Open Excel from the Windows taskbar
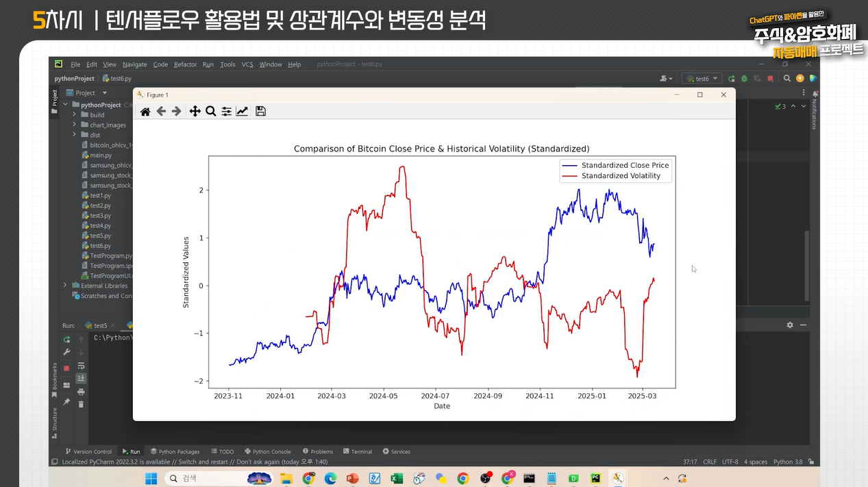This screenshot has height=487, width=868. coord(397,478)
